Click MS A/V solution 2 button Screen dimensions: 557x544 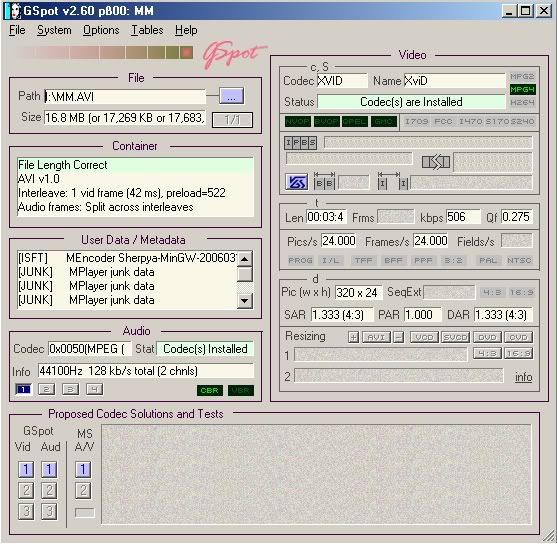(x=83, y=490)
